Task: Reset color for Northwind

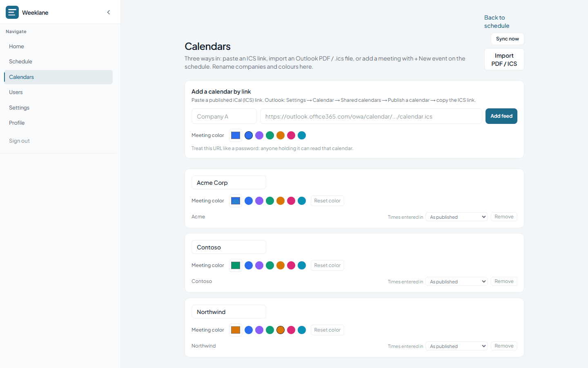Action: click(327, 330)
